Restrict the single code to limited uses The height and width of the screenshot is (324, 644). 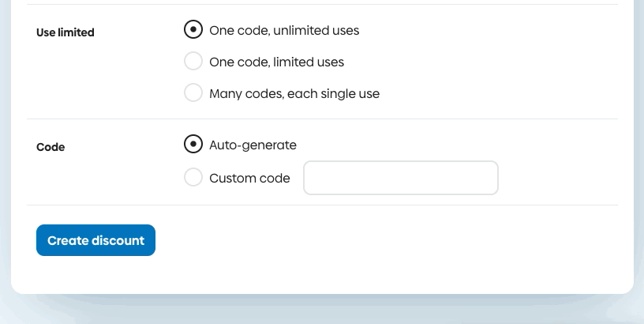point(193,62)
